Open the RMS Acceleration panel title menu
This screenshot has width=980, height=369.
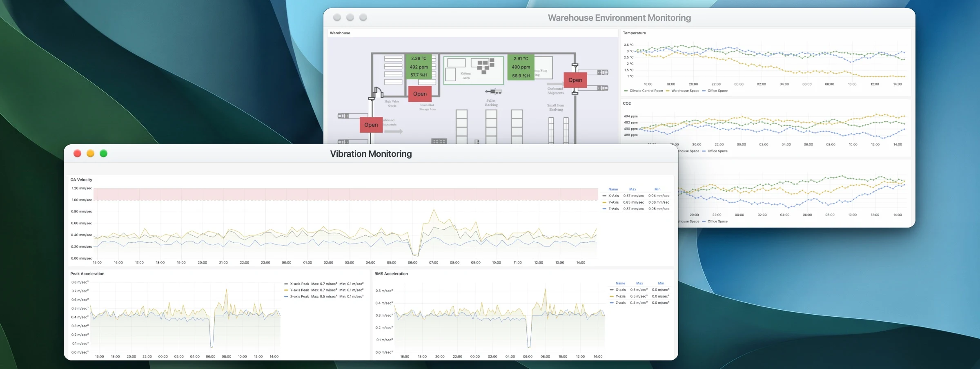[391, 274]
